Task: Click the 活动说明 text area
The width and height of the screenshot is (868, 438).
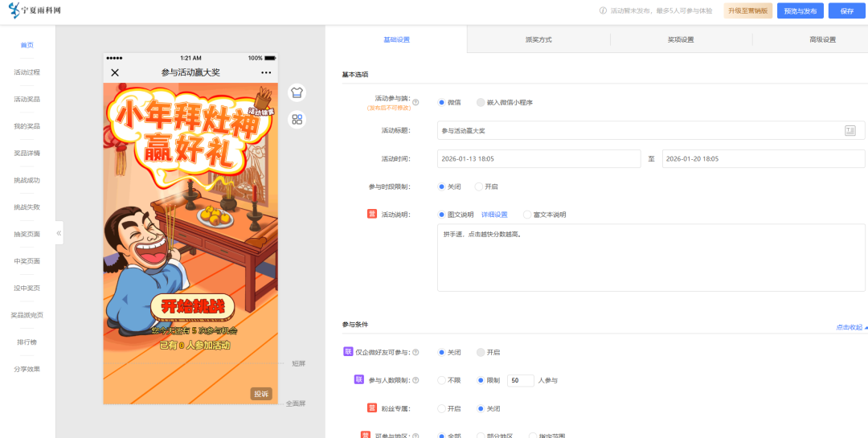Action: [651, 257]
